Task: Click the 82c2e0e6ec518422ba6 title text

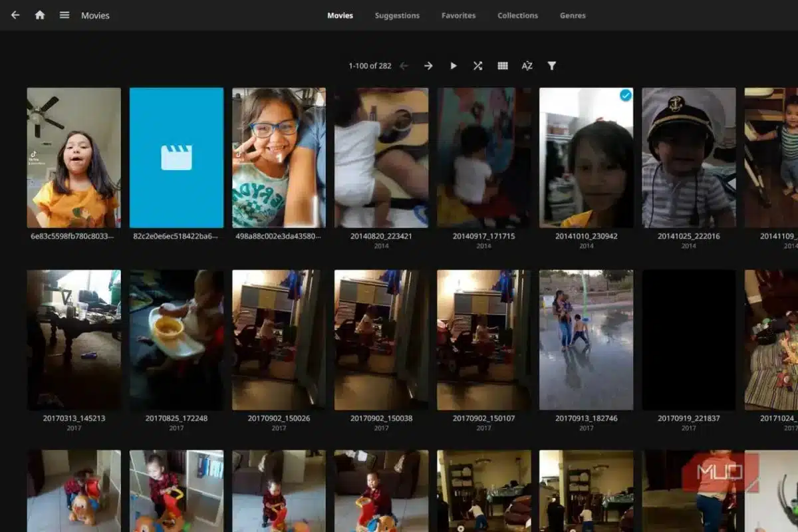Action: coord(176,236)
